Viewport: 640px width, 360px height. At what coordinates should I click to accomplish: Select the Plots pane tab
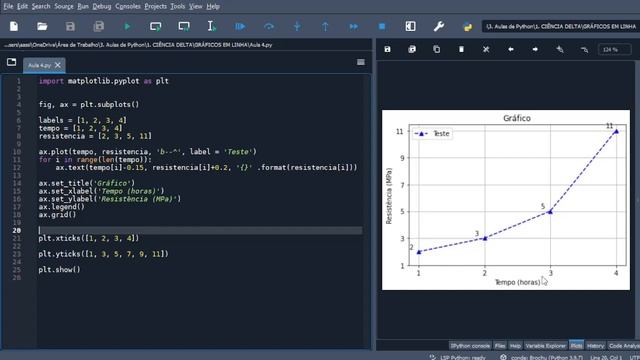(576, 346)
